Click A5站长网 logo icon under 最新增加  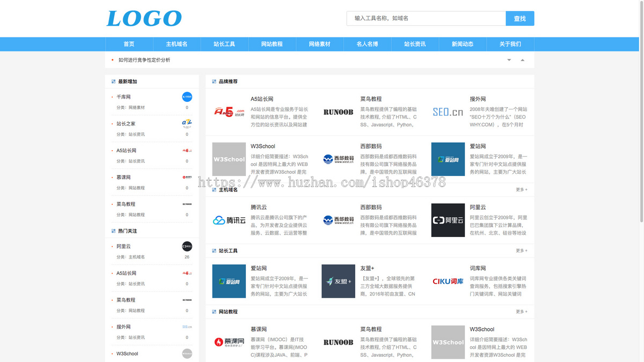[x=187, y=151]
